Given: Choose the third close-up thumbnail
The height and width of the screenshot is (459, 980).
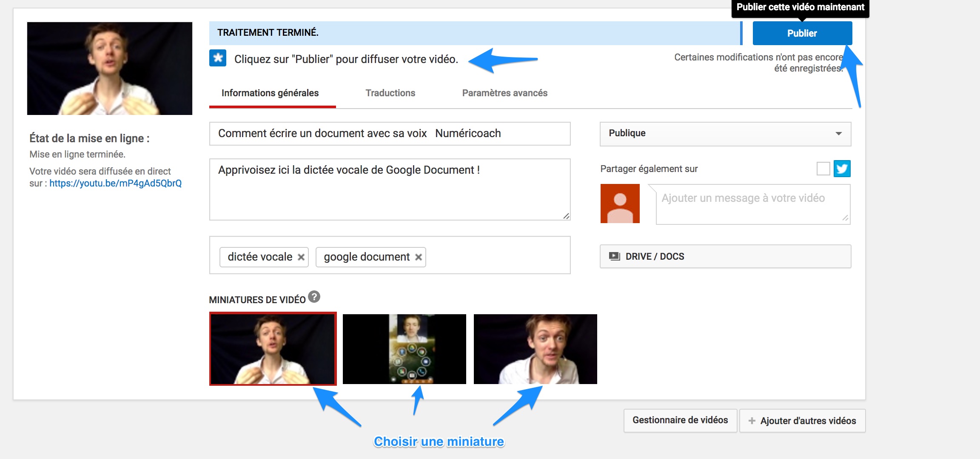Looking at the screenshot, I should click(x=536, y=349).
